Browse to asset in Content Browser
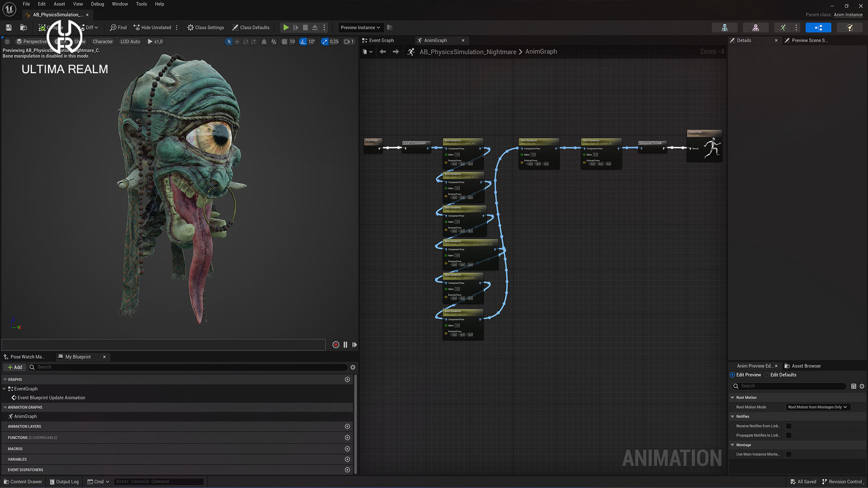 pyautogui.click(x=24, y=28)
